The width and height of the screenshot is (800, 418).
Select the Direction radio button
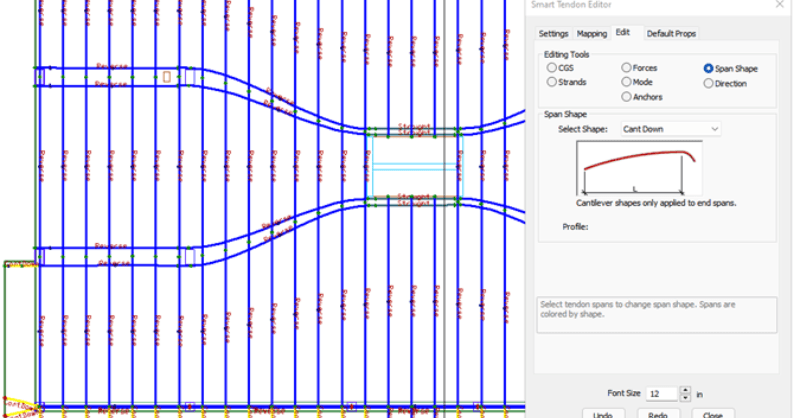(x=709, y=84)
